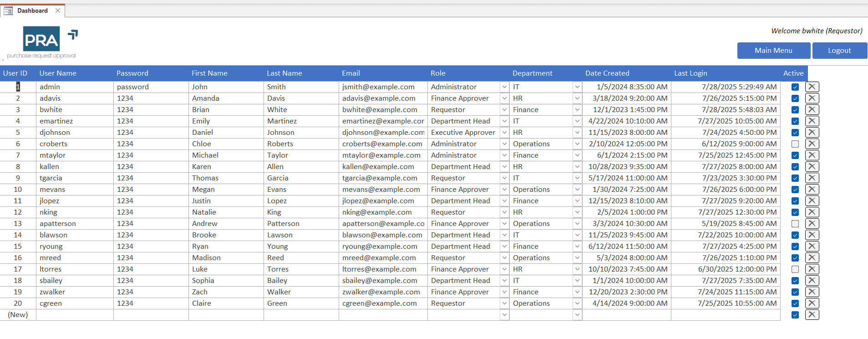
Task: Click the Email column header
Action: (351, 73)
